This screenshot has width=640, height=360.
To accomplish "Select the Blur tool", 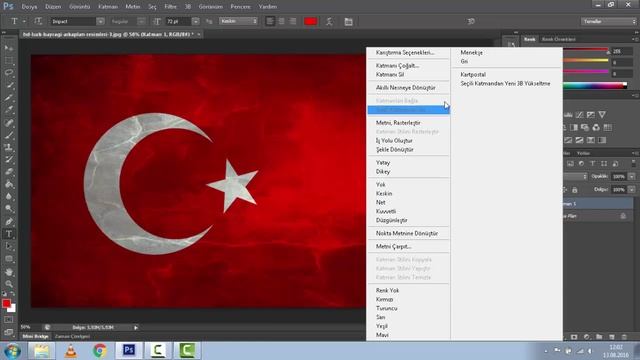I will 9,197.
